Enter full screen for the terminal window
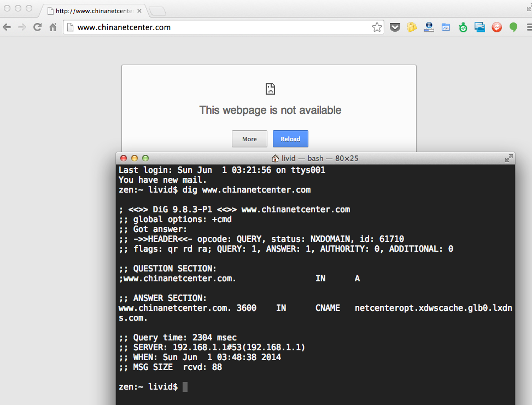The width and height of the screenshot is (532, 405). pyautogui.click(x=508, y=158)
